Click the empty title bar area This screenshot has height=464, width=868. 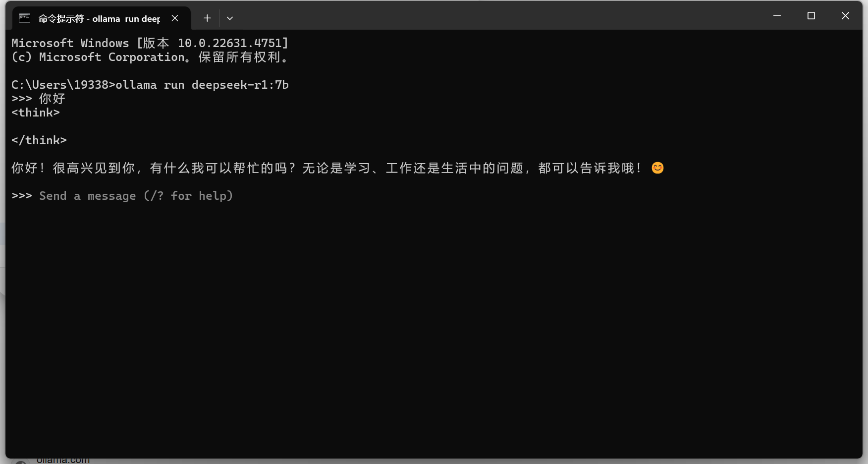(x=500, y=16)
